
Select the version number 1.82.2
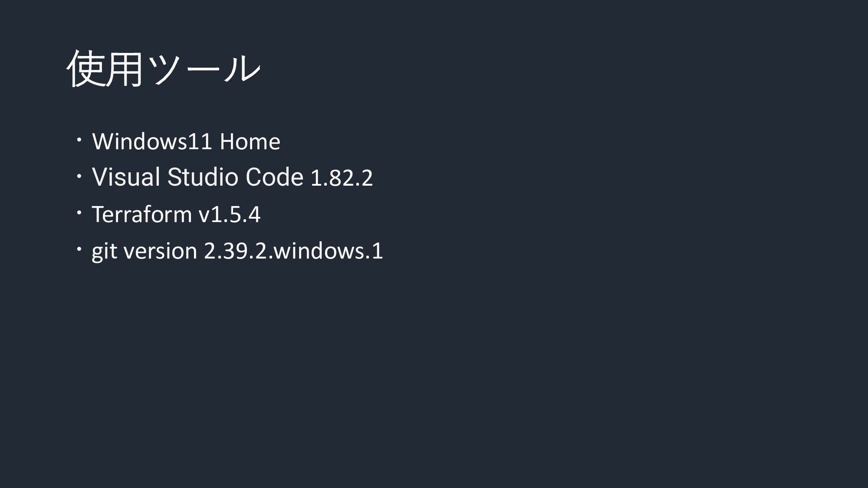341,178
